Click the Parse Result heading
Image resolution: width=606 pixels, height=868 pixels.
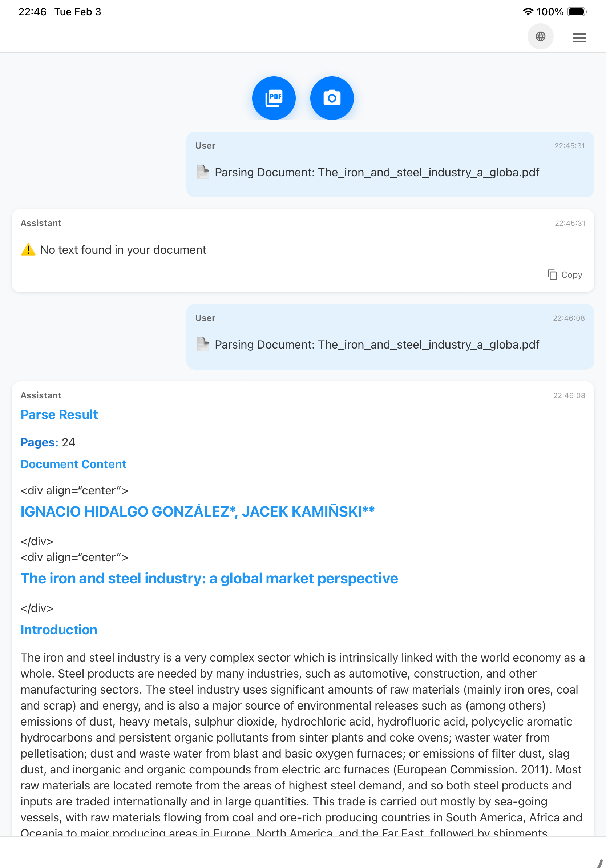(x=59, y=415)
